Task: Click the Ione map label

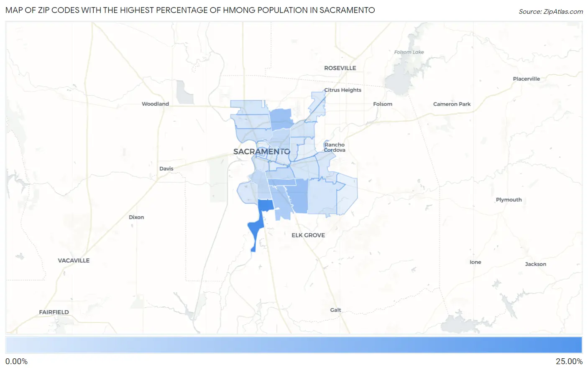Action: coord(475,262)
